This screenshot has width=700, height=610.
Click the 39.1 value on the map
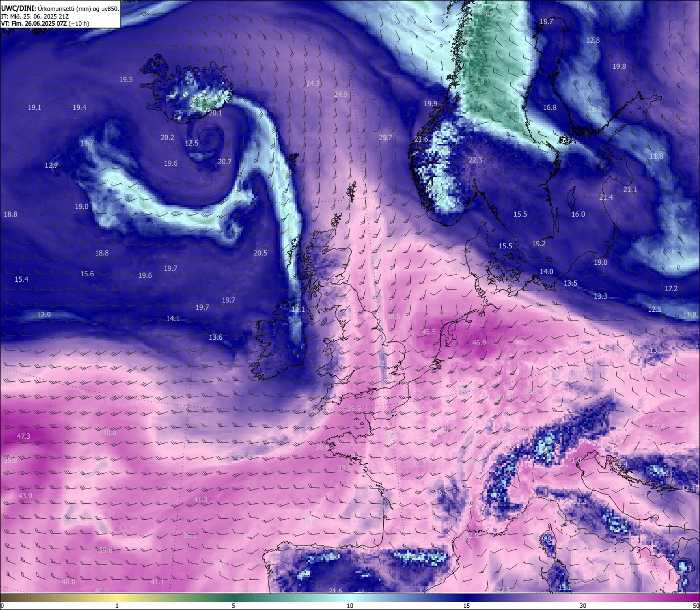tap(190, 535)
